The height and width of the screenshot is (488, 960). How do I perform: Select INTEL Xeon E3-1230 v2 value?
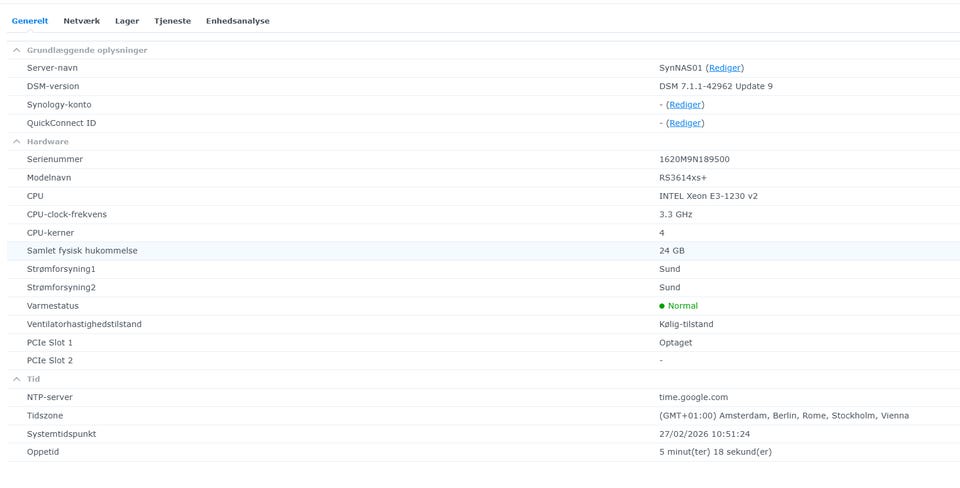pos(708,196)
